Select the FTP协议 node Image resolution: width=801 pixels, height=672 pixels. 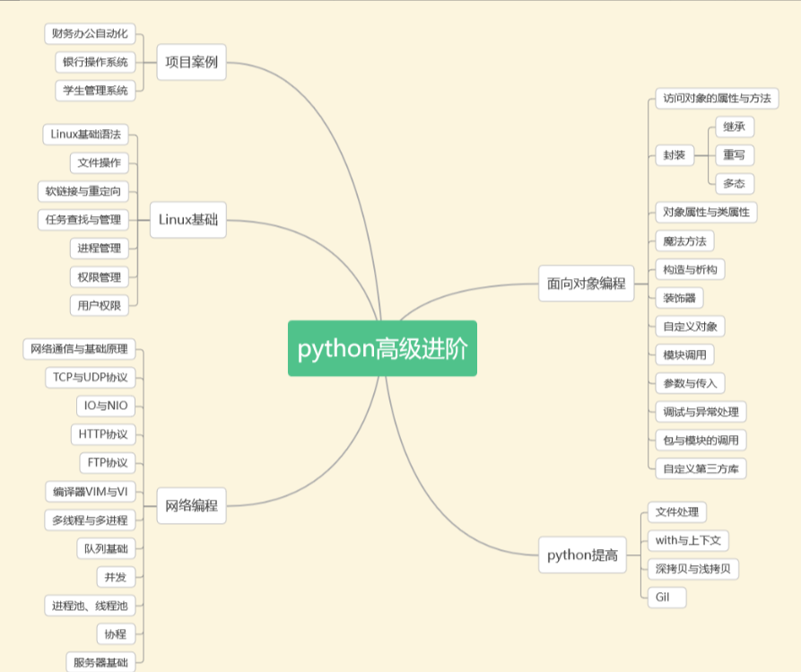click(x=108, y=462)
